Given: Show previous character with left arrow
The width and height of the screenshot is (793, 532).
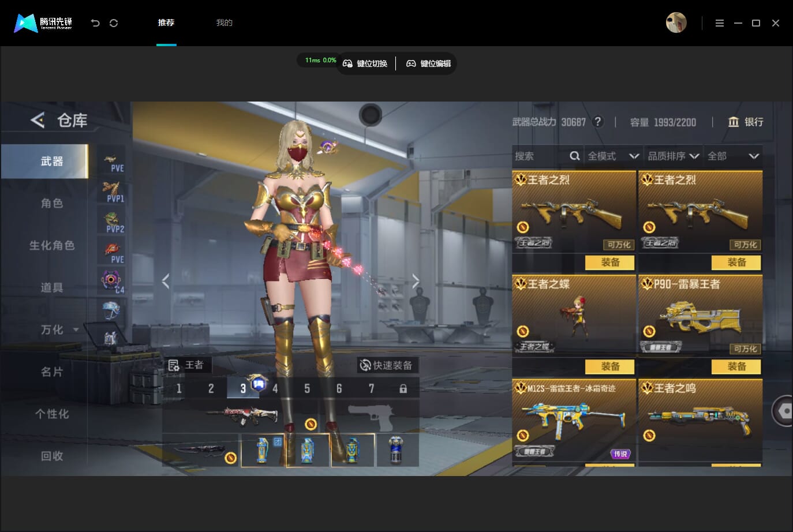Looking at the screenshot, I should [166, 281].
